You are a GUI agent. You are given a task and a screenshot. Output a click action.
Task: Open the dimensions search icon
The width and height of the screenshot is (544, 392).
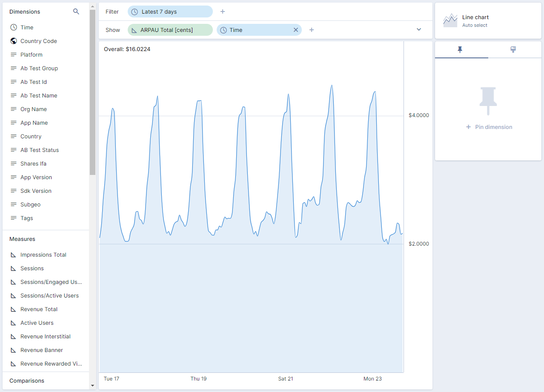[76, 11]
